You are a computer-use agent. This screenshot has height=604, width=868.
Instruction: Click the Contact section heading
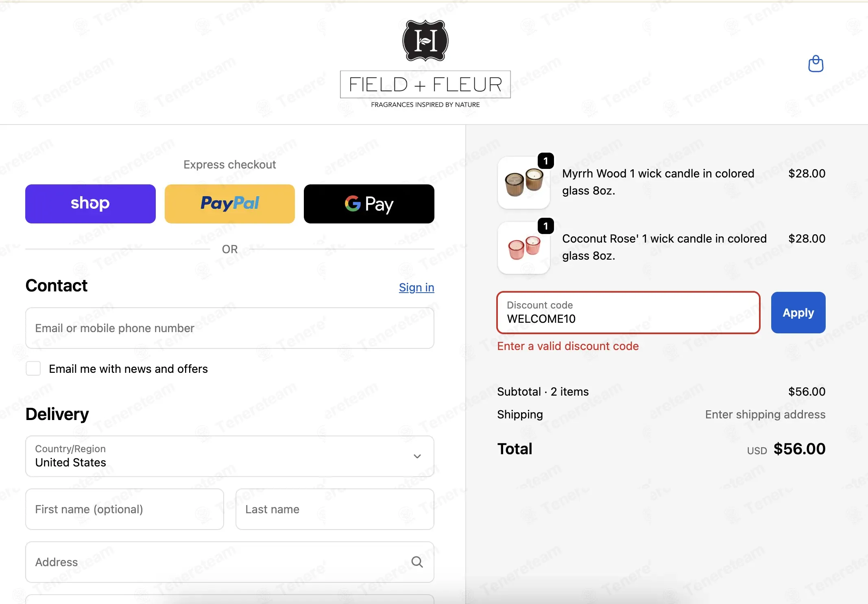tap(57, 286)
